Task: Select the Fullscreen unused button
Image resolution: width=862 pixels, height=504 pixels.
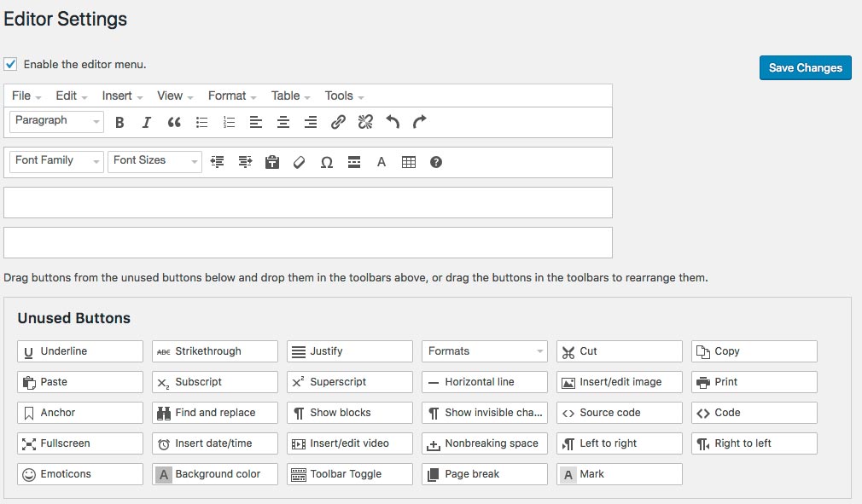Action: coord(80,443)
